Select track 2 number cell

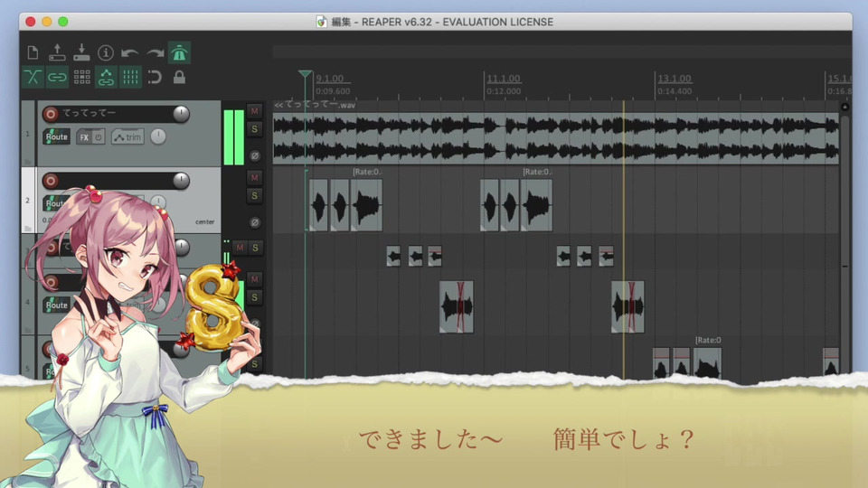click(28, 200)
